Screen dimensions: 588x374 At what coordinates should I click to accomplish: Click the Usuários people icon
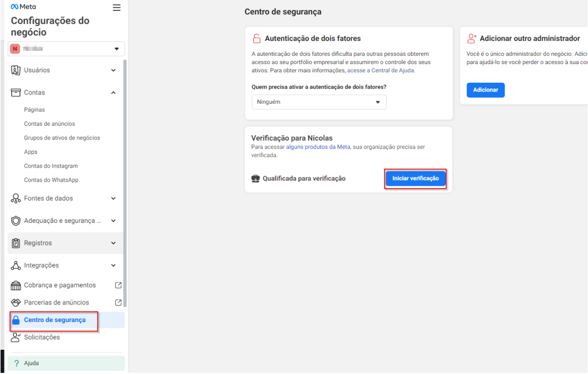pos(16,70)
